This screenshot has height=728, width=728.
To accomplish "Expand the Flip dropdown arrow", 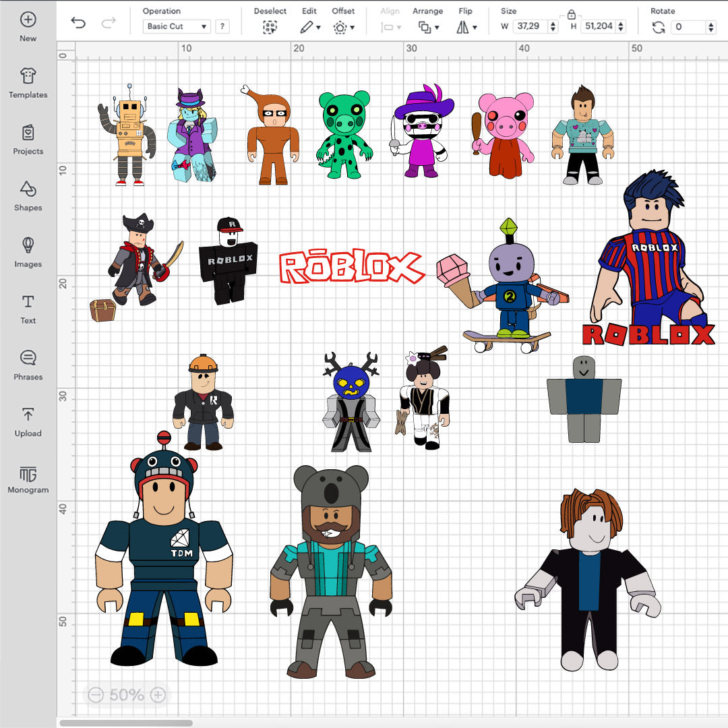I will [475, 28].
